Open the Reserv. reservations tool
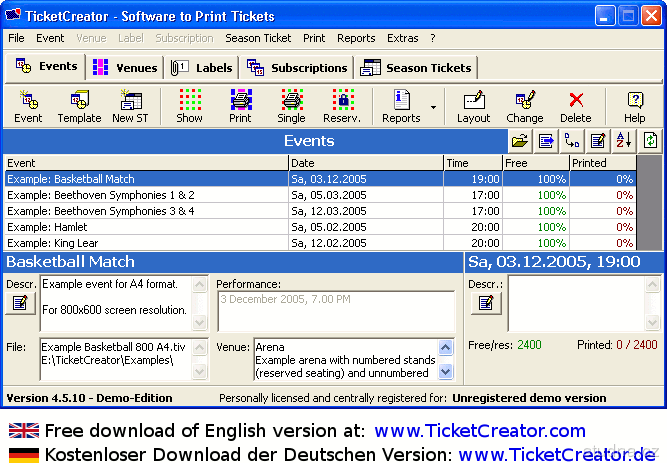The image size is (667, 463). pyautogui.click(x=342, y=105)
